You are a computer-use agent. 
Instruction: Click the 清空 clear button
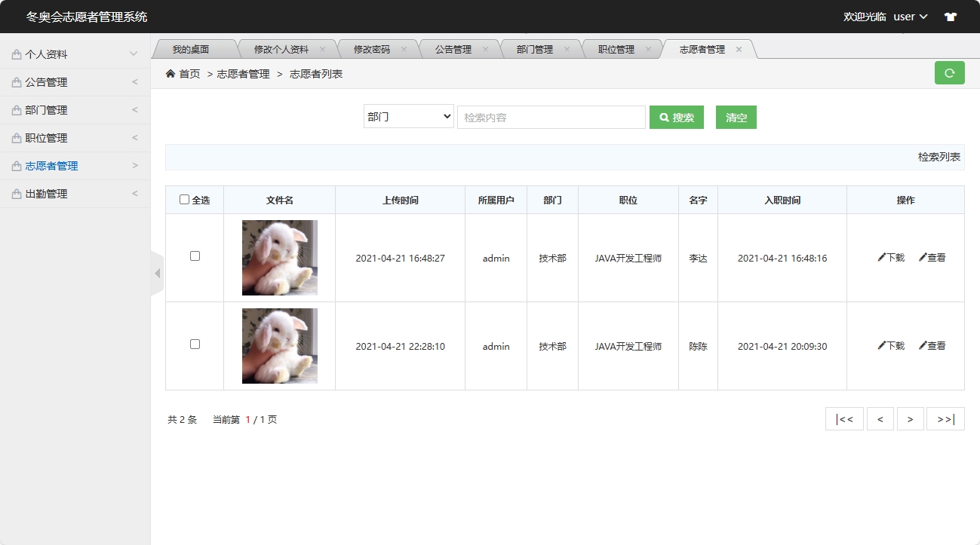[x=736, y=117]
